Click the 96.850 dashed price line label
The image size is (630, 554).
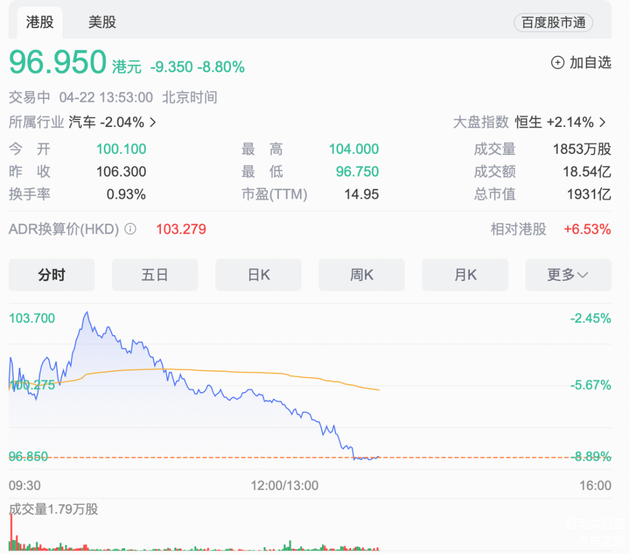coord(29,456)
